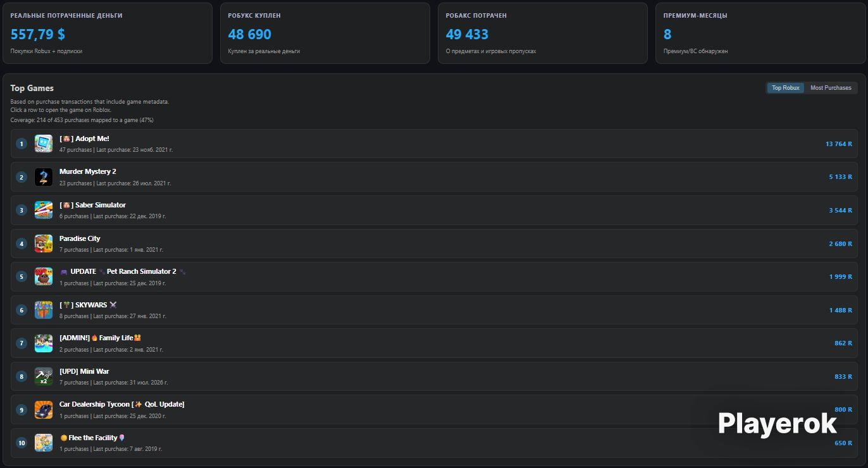Open the Adopt Me! game title

point(84,139)
